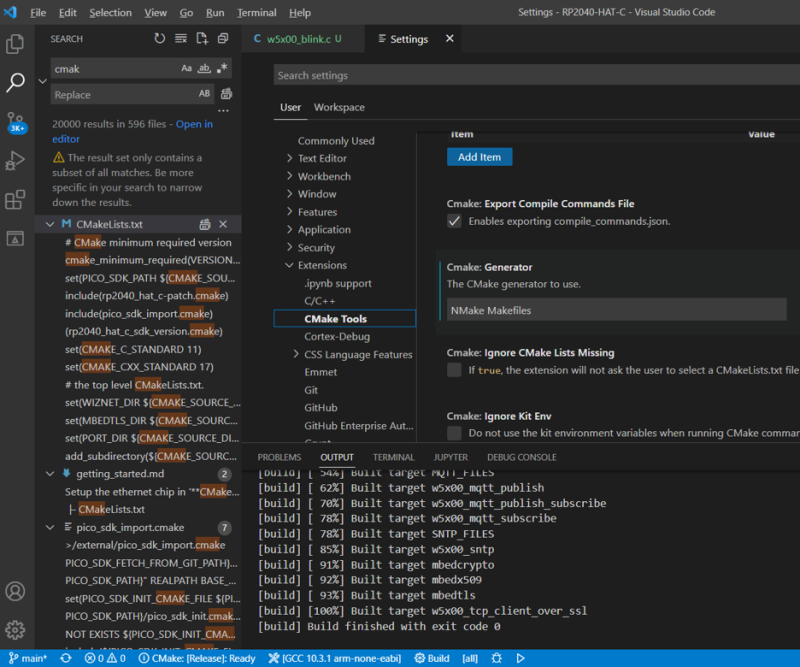The width and height of the screenshot is (800, 667).
Task: Edit the Cmake Generator value field
Action: [616, 310]
